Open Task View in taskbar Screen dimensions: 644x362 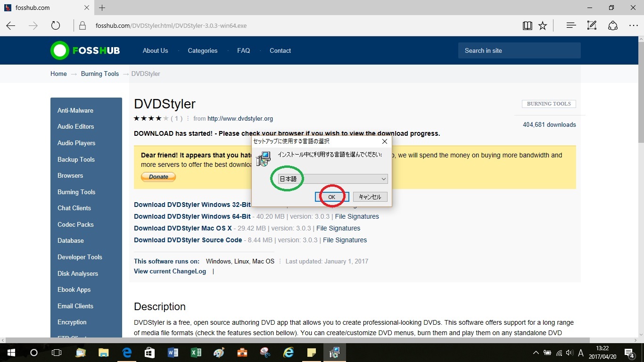coord(56,353)
